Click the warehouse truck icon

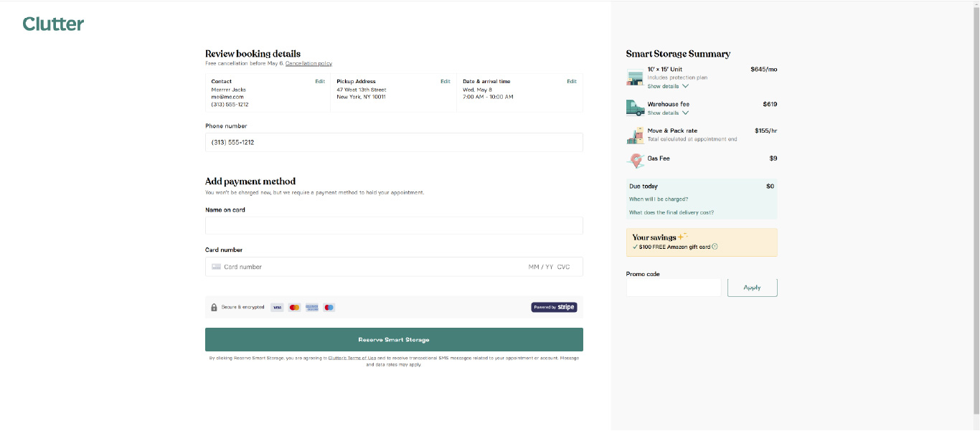point(634,107)
